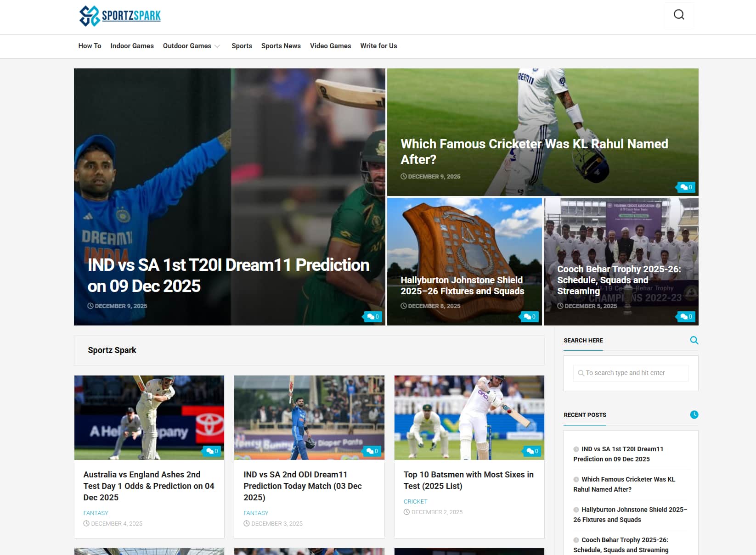Click the CRICKET category link
This screenshot has height=555, width=756.
[x=415, y=502]
